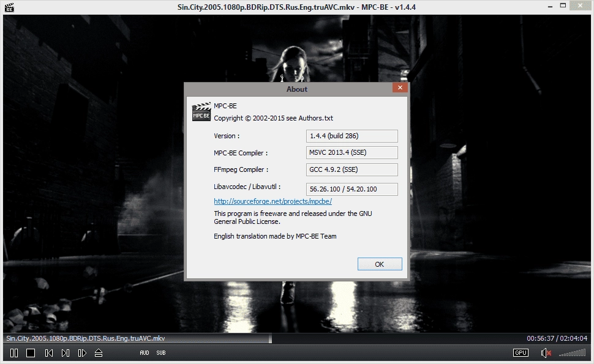Click the MPC-BE Compiler field MSVC 2013.4
This screenshot has width=594, height=364.
352,152
